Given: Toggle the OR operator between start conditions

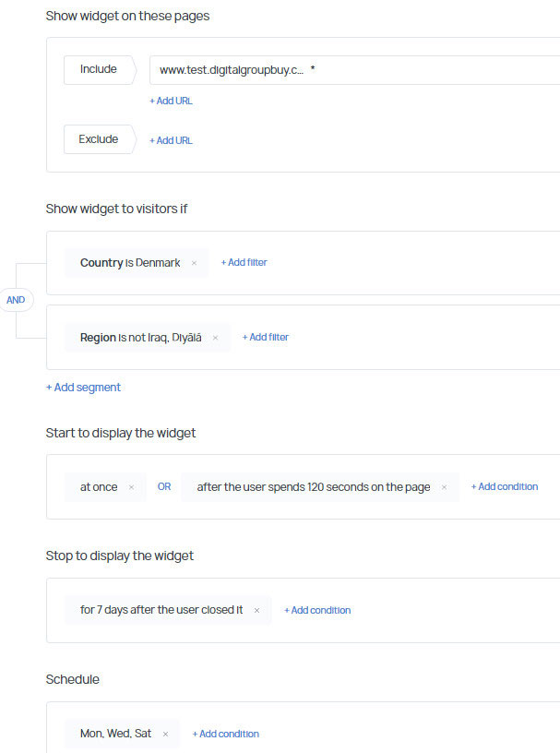Looking at the screenshot, I should tap(163, 487).
